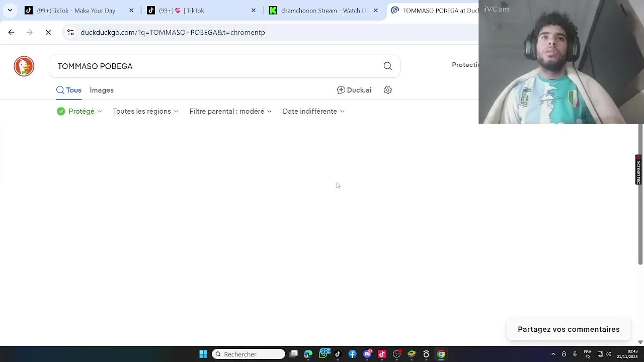Image resolution: width=644 pixels, height=362 pixels.
Task: Click Partagez vos commentaires button
Action: point(569,329)
